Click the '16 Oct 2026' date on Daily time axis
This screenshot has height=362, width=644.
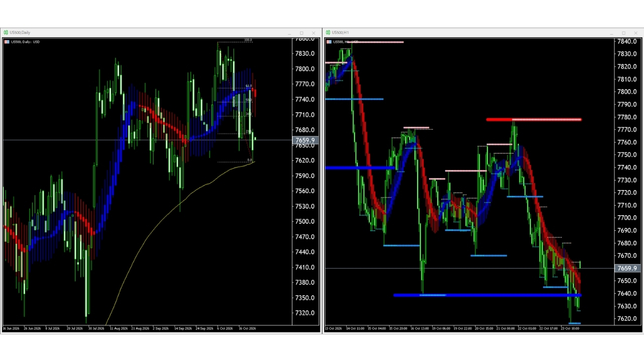click(x=247, y=329)
